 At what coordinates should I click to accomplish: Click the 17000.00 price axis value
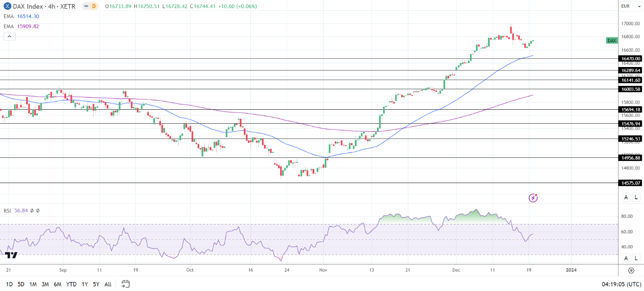(x=631, y=23)
